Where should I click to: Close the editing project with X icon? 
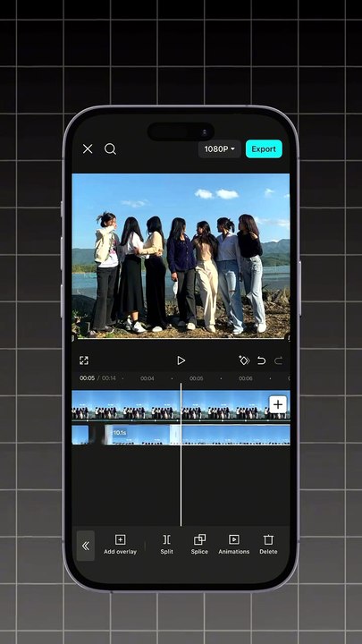tap(88, 148)
